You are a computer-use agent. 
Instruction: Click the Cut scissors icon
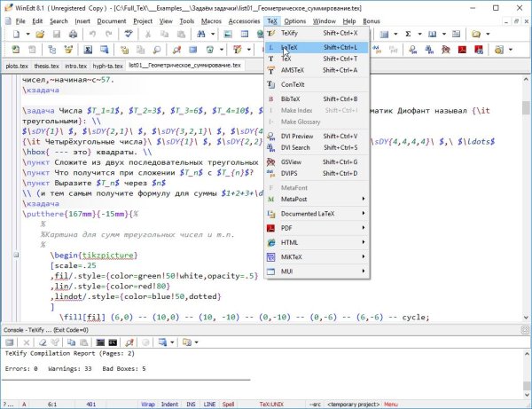point(147,34)
